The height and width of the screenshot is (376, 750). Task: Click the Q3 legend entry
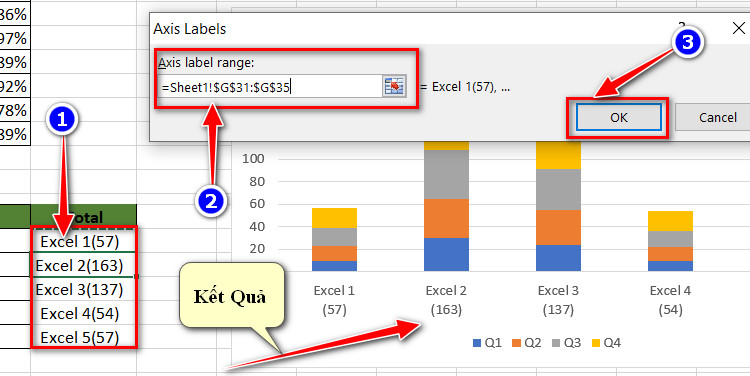566,343
